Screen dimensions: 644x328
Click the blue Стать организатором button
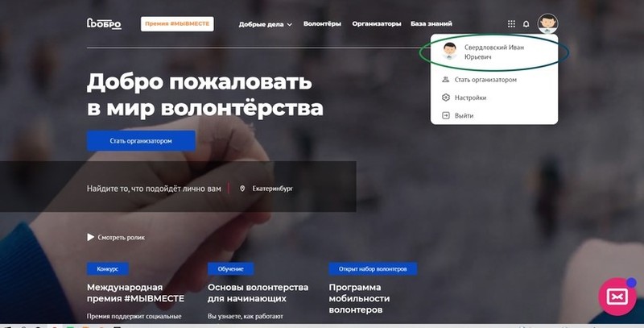pos(141,140)
